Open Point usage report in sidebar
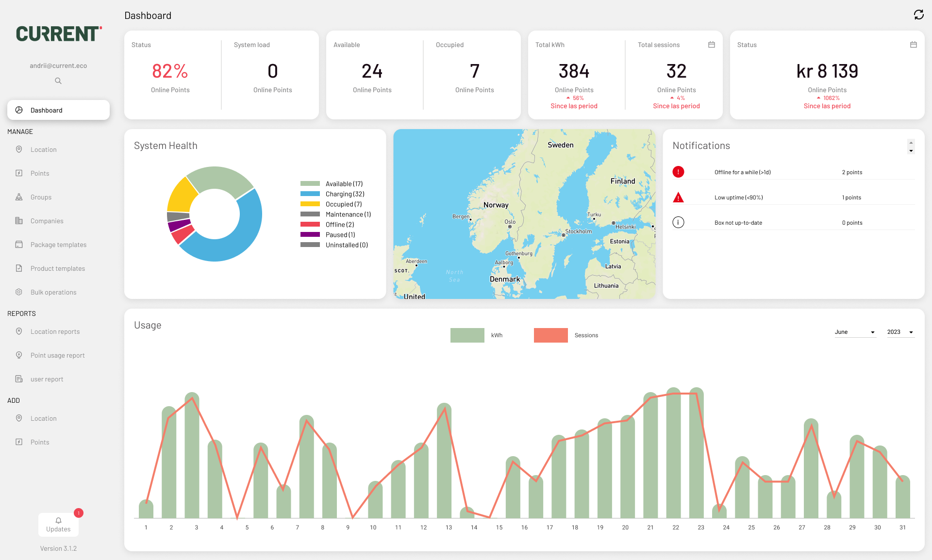The width and height of the screenshot is (932, 560). 57,355
